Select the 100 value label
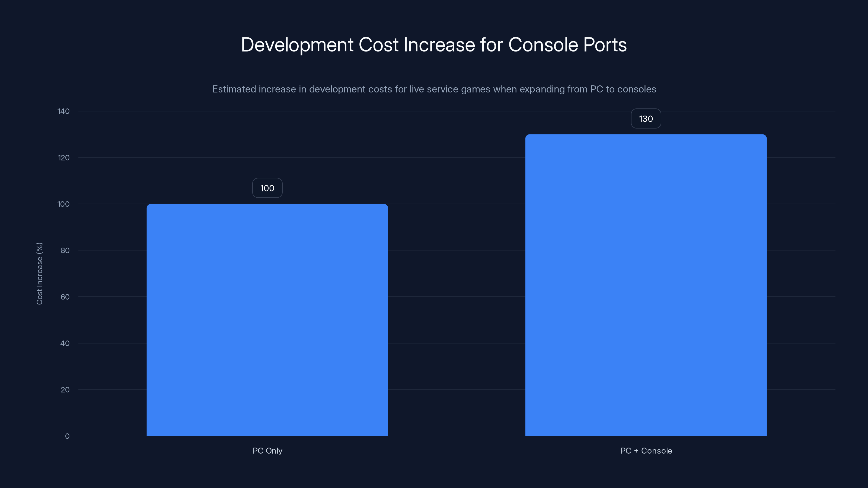 [267, 188]
